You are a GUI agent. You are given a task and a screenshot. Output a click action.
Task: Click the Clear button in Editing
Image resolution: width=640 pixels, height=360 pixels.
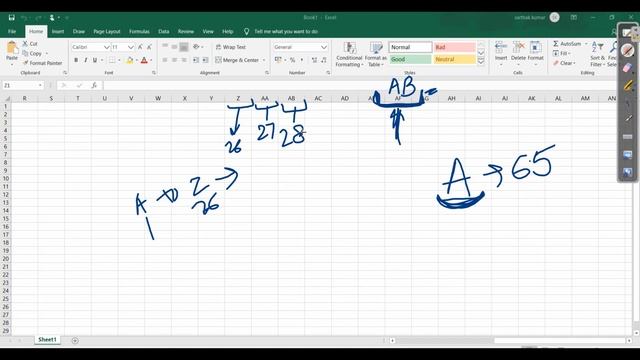(x=564, y=63)
